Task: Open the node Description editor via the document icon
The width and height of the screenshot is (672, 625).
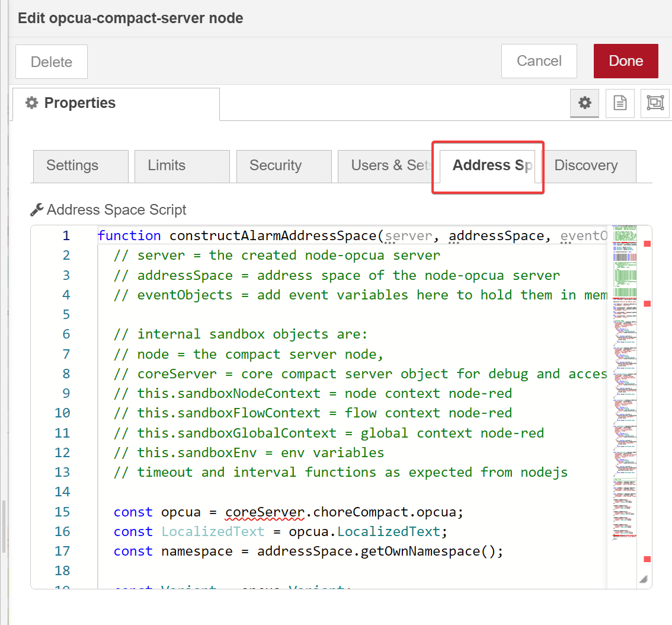Action: (620, 103)
